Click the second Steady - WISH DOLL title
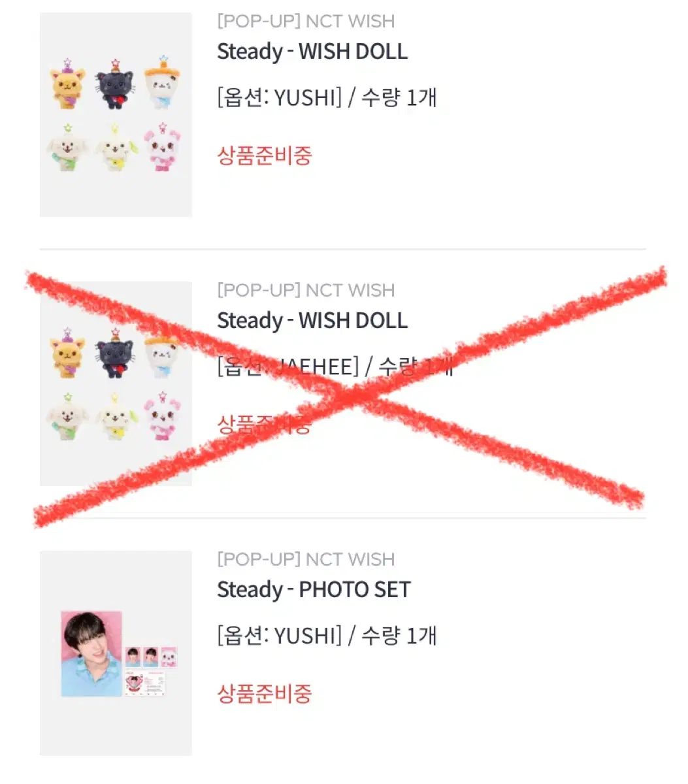The image size is (688, 784). click(x=312, y=321)
